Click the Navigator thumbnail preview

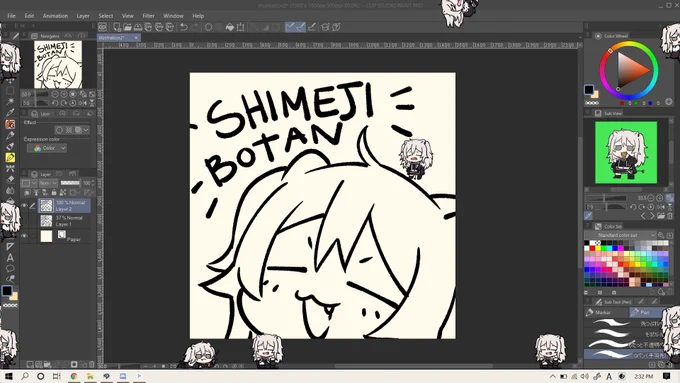click(x=58, y=65)
